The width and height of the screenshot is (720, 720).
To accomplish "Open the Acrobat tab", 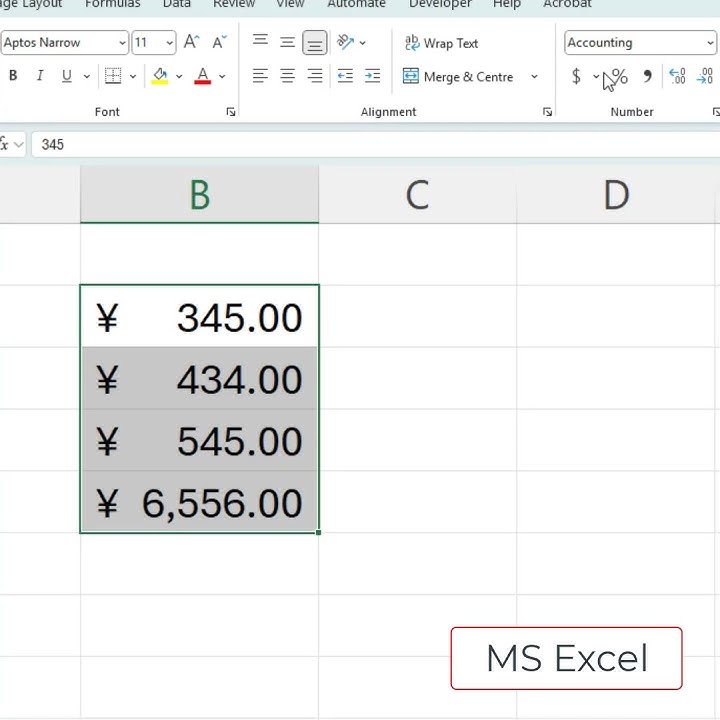I will click(x=567, y=4).
